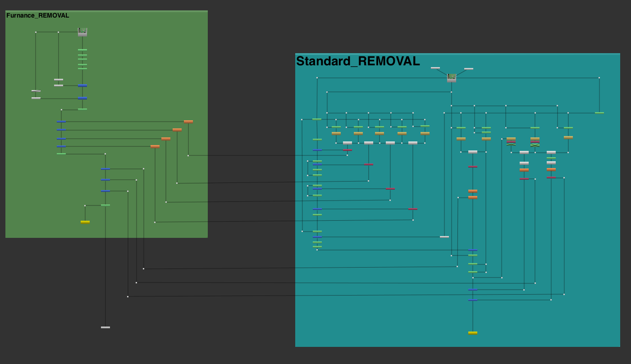This screenshot has width=631, height=364.
Task: Select the yellow node in Furnance_REMOVAL
Action: point(85,222)
